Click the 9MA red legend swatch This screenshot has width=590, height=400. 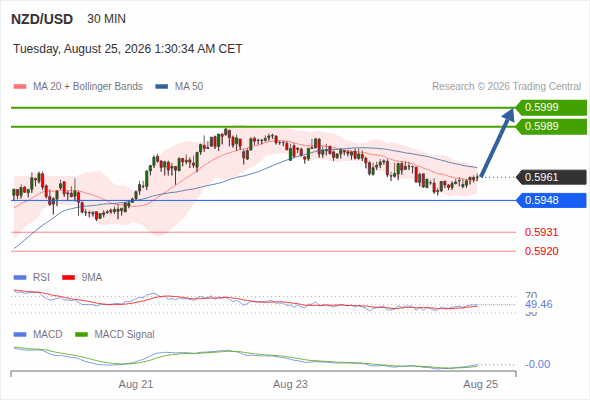click(x=68, y=278)
